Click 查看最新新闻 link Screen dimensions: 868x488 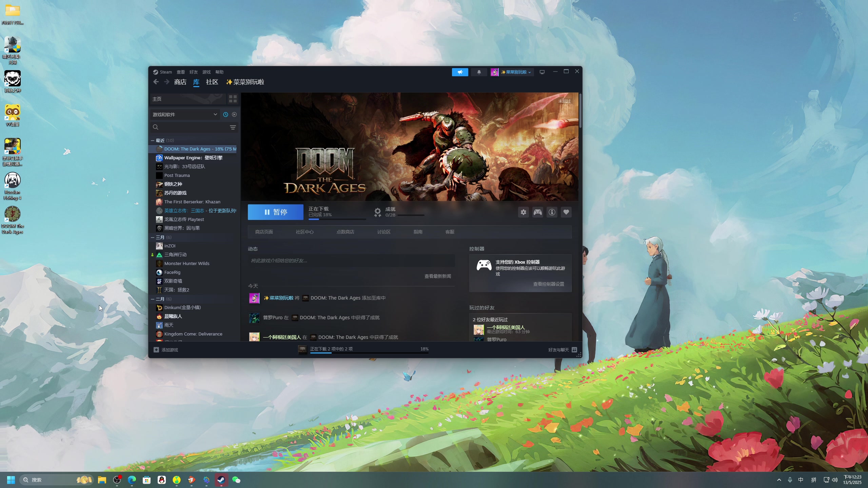tap(438, 277)
